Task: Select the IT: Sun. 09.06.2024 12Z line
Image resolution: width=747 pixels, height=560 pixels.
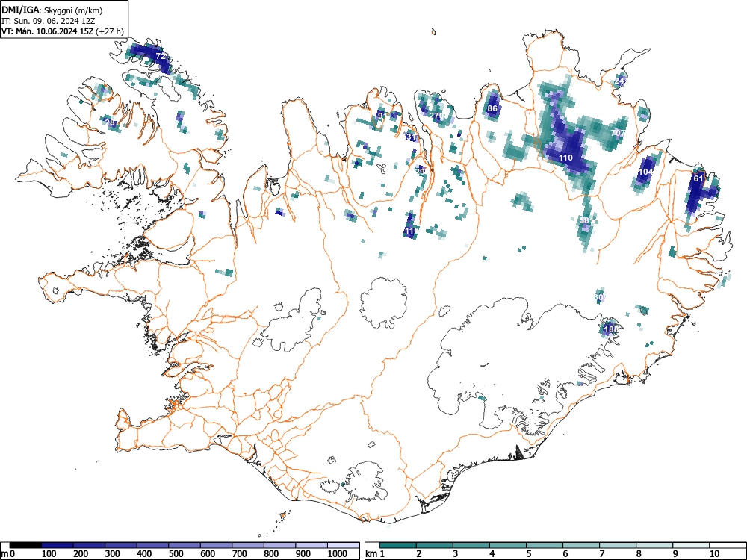Action: [x=48, y=21]
